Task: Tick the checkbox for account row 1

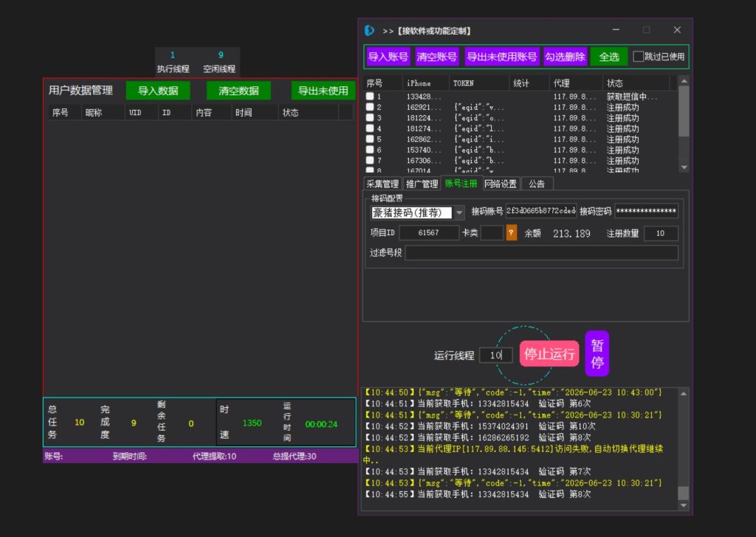Action: [370, 97]
